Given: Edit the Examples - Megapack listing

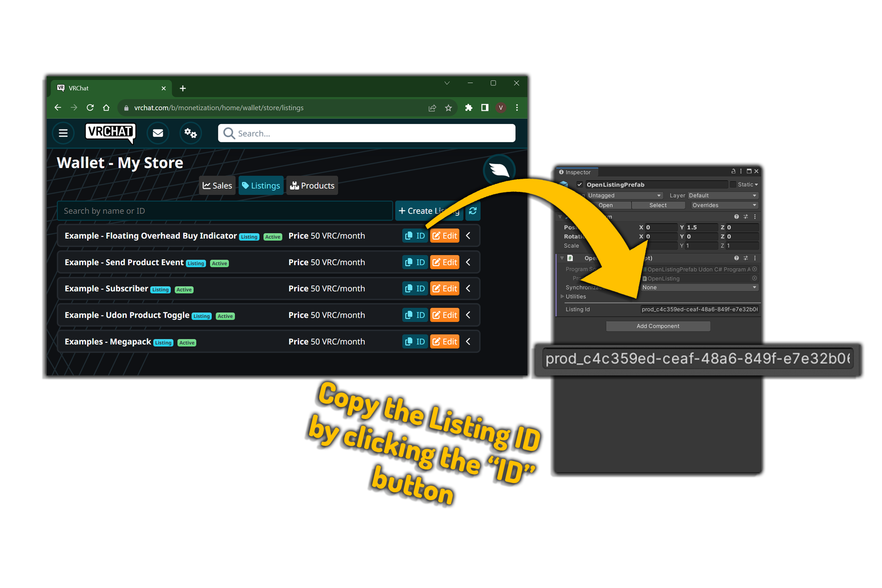Looking at the screenshot, I should coord(445,341).
